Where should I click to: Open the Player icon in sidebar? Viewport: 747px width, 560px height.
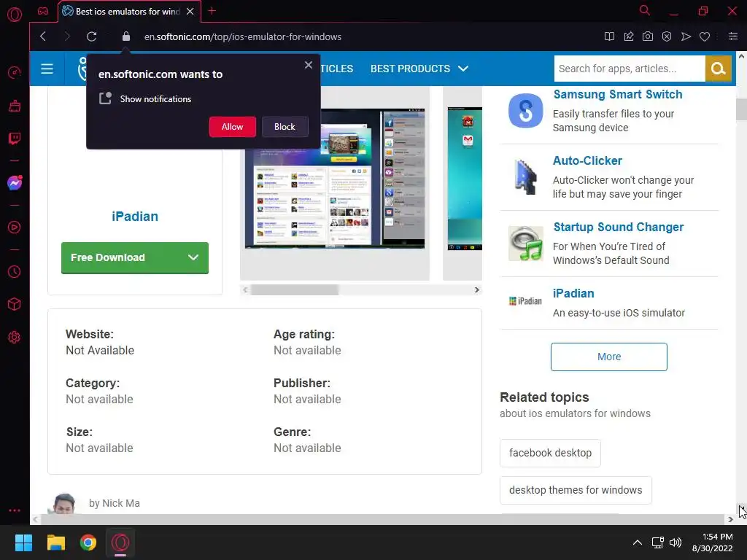point(15,227)
